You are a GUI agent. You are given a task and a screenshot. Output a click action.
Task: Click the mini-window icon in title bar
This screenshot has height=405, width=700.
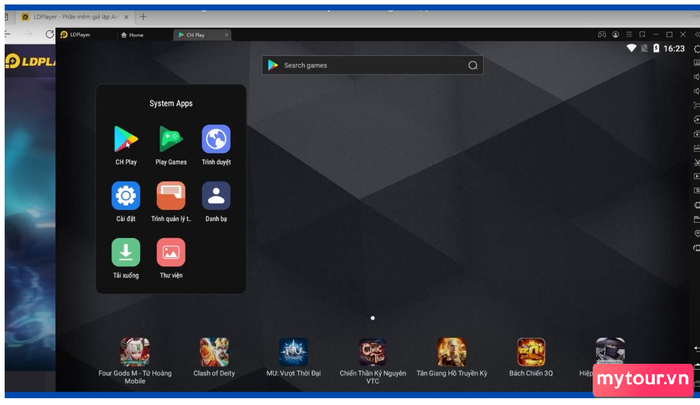click(642, 34)
